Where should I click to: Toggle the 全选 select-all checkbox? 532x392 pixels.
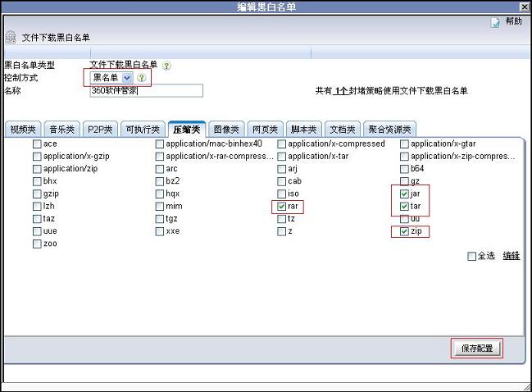pos(471,257)
